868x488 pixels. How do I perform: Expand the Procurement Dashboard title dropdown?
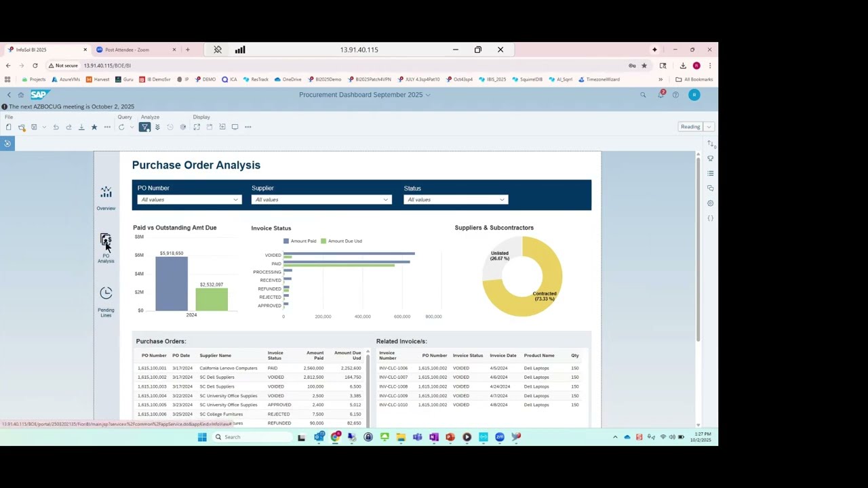pyautogui.click(x=428, y=95)
